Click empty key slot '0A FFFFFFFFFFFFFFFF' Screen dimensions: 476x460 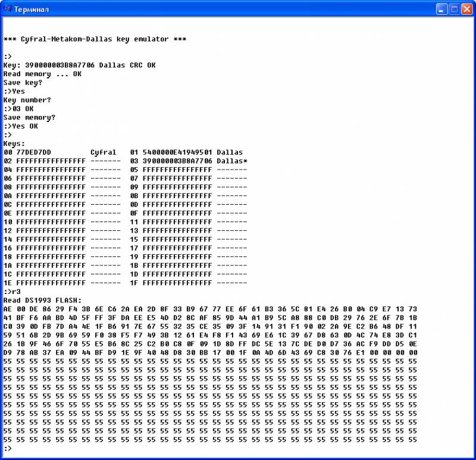(x=45, y=196)
